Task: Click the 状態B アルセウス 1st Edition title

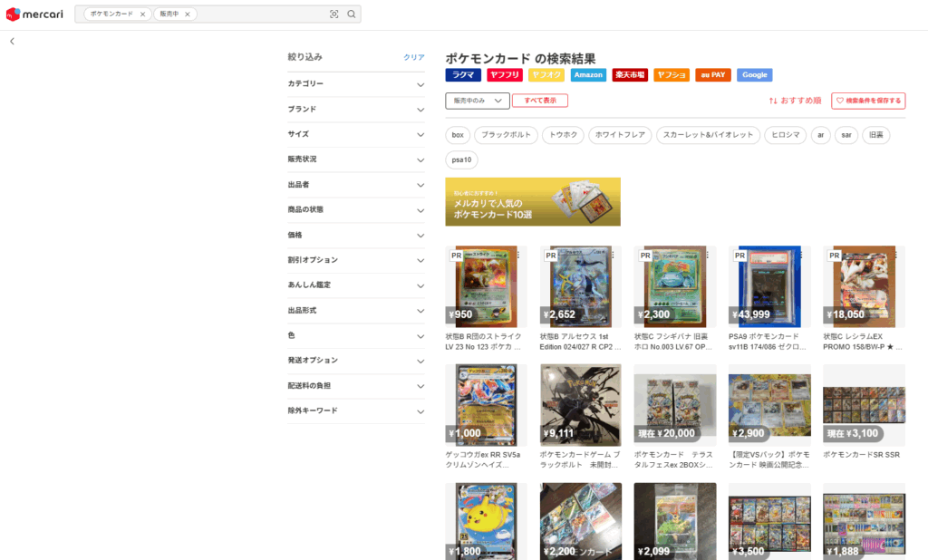Action: point(580,342)
